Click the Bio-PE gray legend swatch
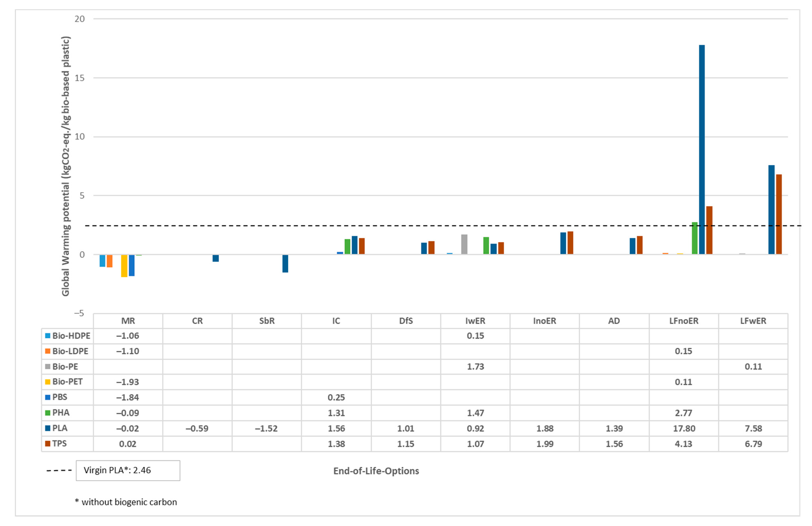 [48, 366]
